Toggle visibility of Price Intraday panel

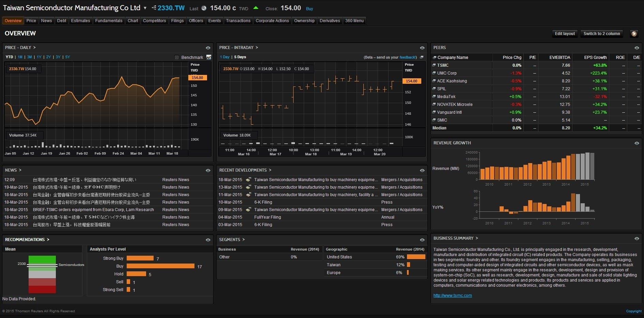[x=422, y=48]
